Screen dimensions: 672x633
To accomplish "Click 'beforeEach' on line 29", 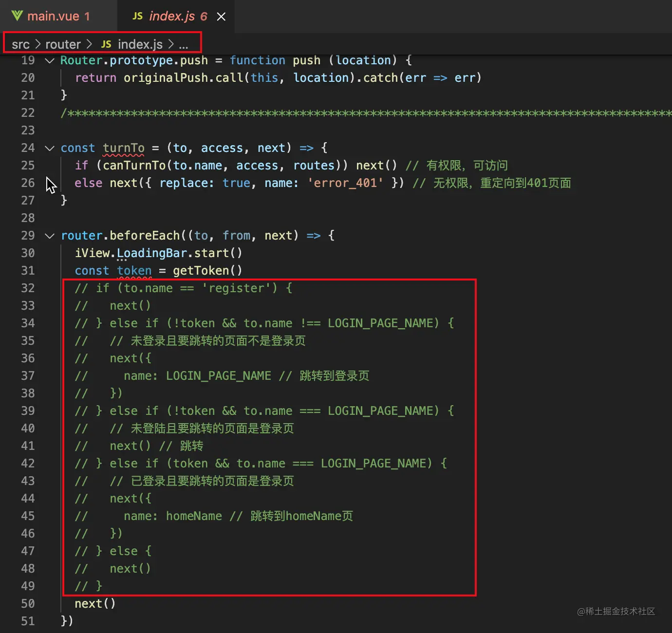I will click(x=145, y=236).
